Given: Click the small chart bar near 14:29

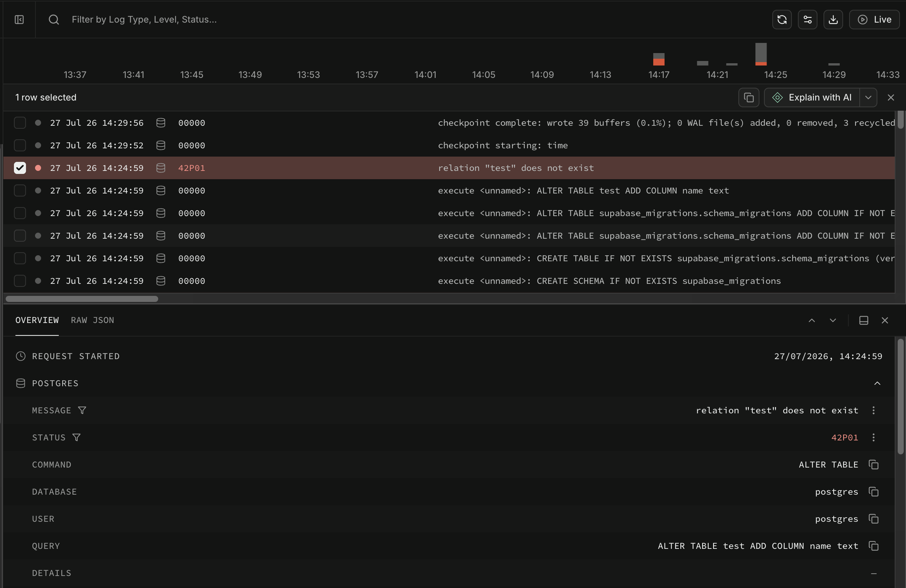Looking at the screenshot, I should coord(834,64).
